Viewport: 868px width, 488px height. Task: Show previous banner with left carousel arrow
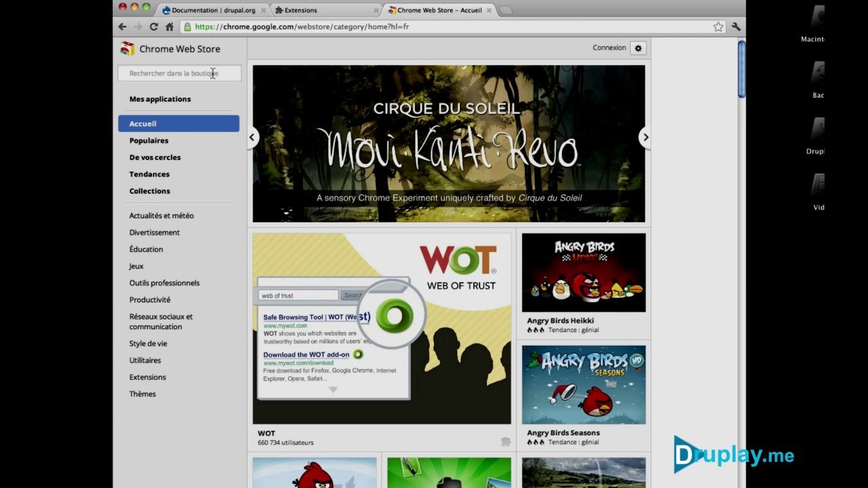252,138
